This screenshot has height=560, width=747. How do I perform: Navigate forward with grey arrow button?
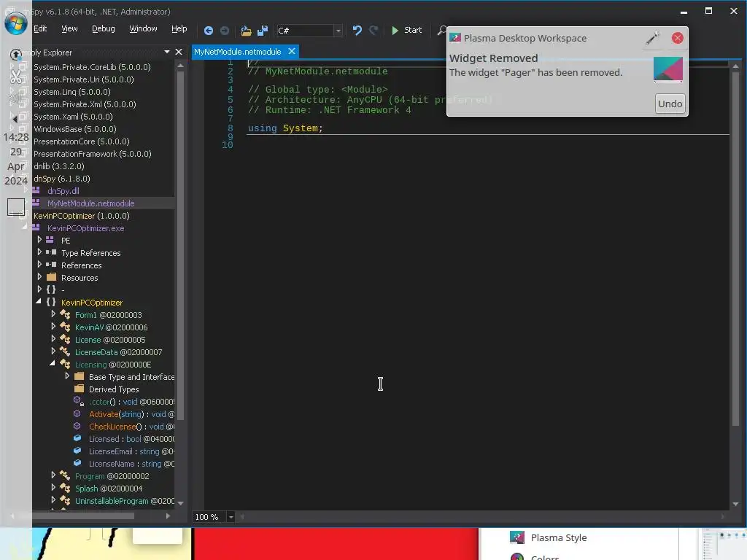(225, 31)
